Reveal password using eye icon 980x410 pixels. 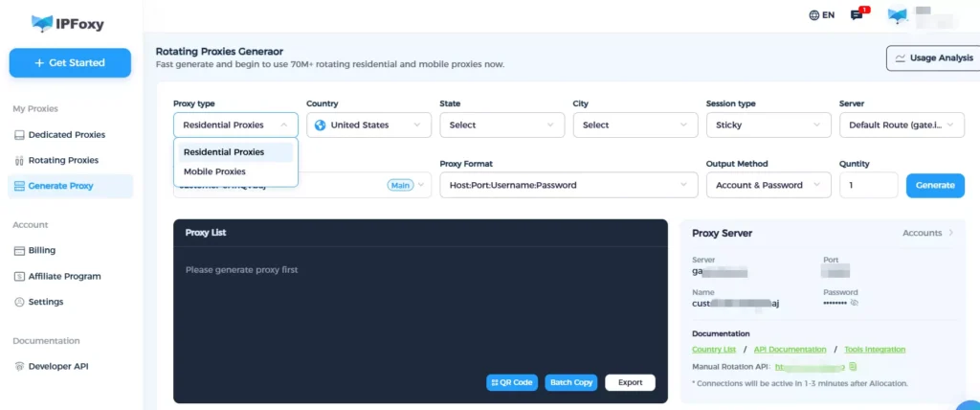855,303
